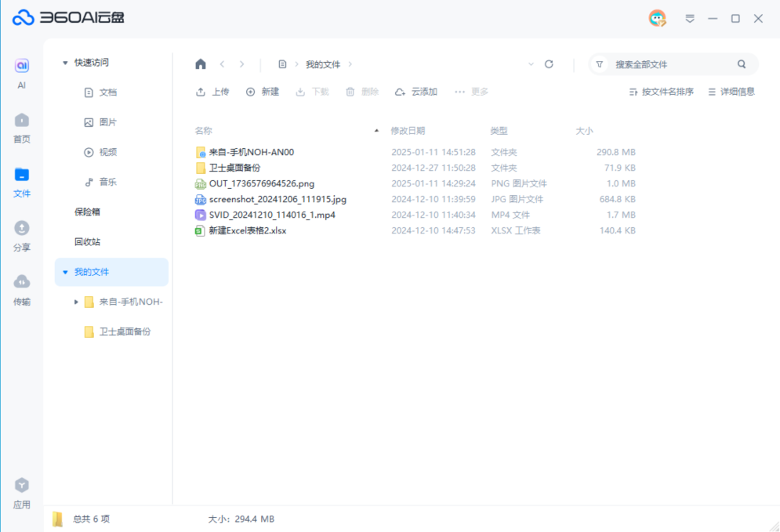Open the title bar menu icon

pos(690,18)
